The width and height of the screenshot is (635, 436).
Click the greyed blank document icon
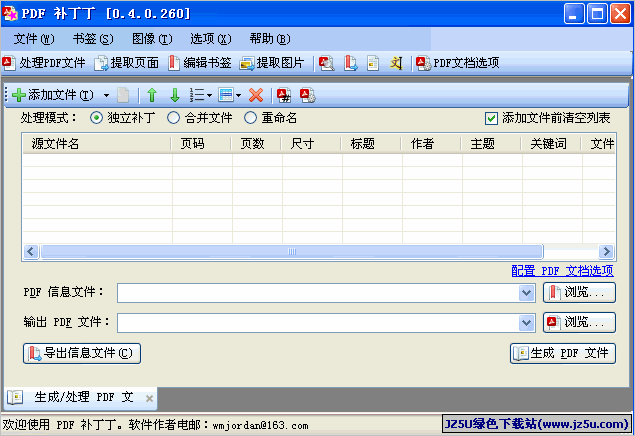123,96
